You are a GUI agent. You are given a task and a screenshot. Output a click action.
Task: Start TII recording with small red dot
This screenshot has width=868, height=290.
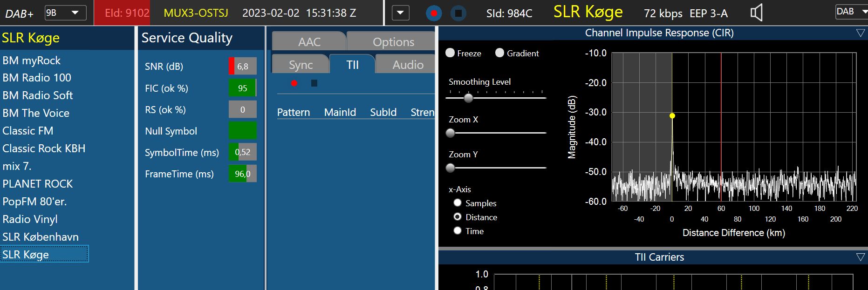pos(294,83)
